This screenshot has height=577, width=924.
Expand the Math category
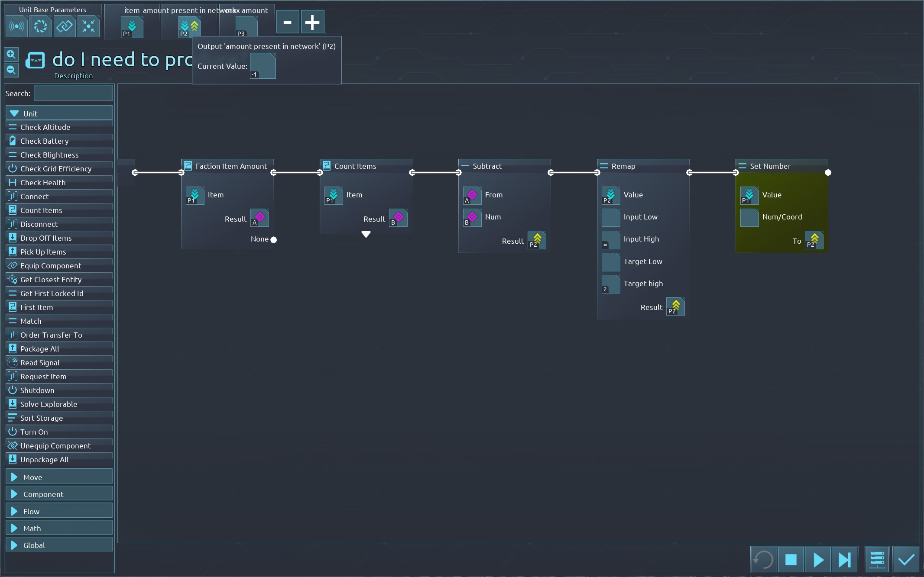tap(59, 528)
